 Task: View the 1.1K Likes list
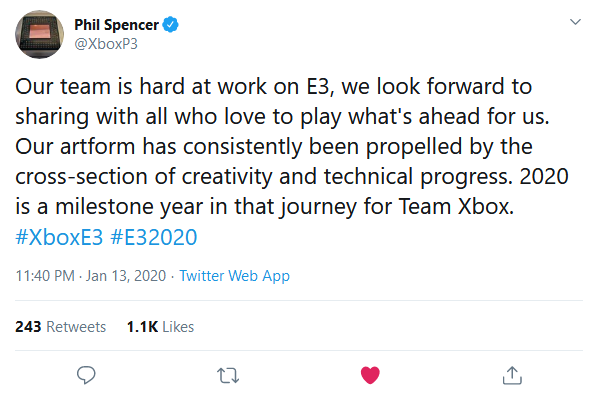160,327
